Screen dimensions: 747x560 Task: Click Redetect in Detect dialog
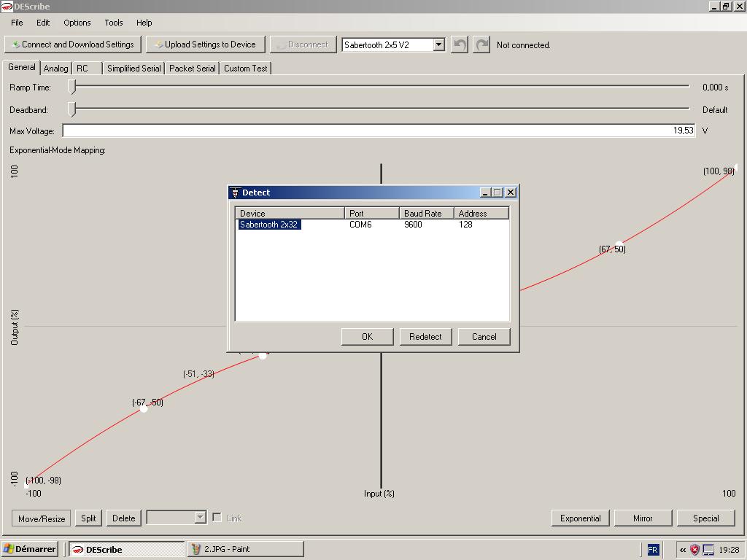tap(425, 337)
